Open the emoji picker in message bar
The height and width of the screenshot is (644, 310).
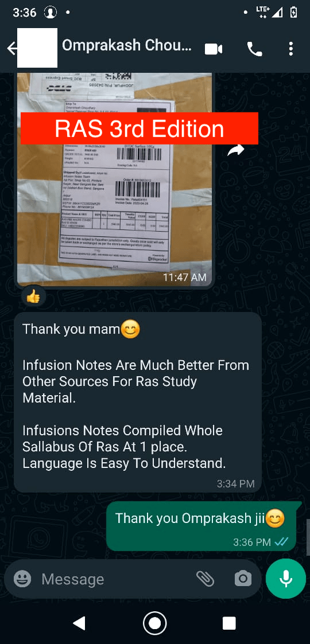pyautogui.click(x=22, y=579)
